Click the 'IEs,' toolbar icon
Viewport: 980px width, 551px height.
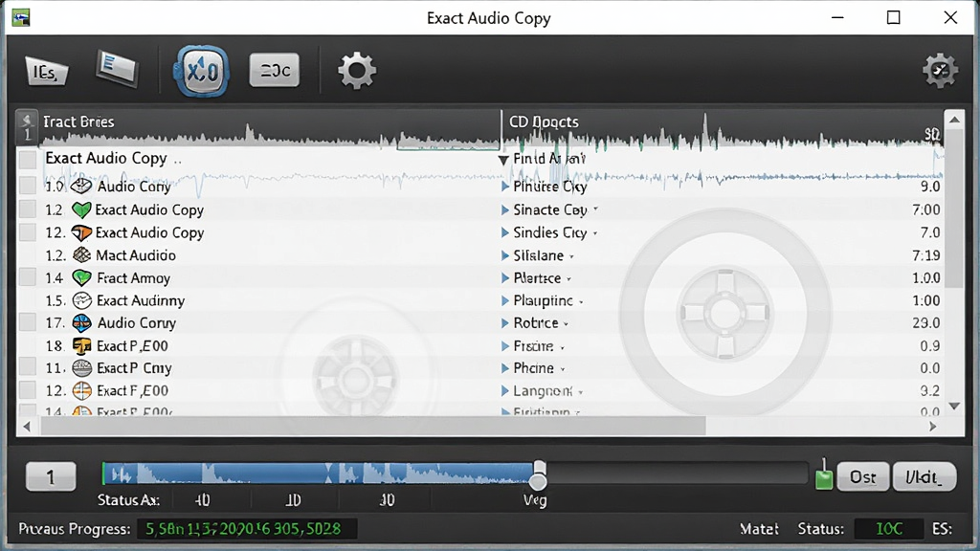(46, 71)
